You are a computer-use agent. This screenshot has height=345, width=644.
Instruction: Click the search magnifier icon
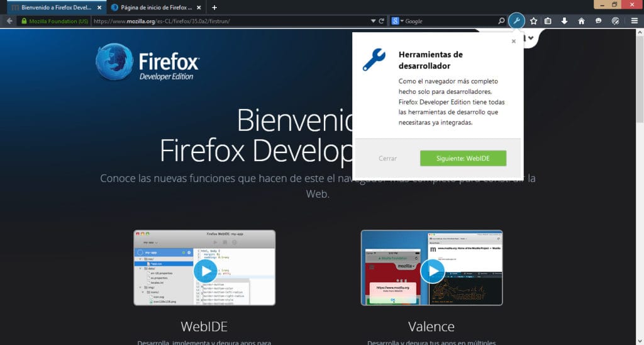pos(501,21)
